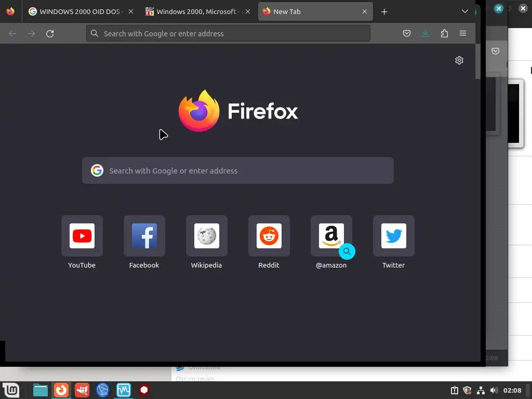The image size is (532, 399).
Task: Open the blue waveform monitor taskbar app
Action: tap(124, 390)
